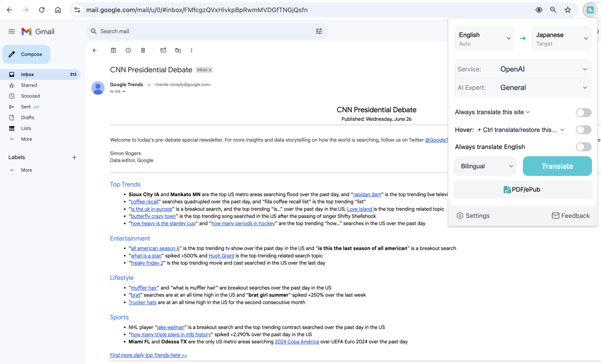Open the Bilingual display mode dropdown
This screenshot has width=601, height=364.
(485, 166)
